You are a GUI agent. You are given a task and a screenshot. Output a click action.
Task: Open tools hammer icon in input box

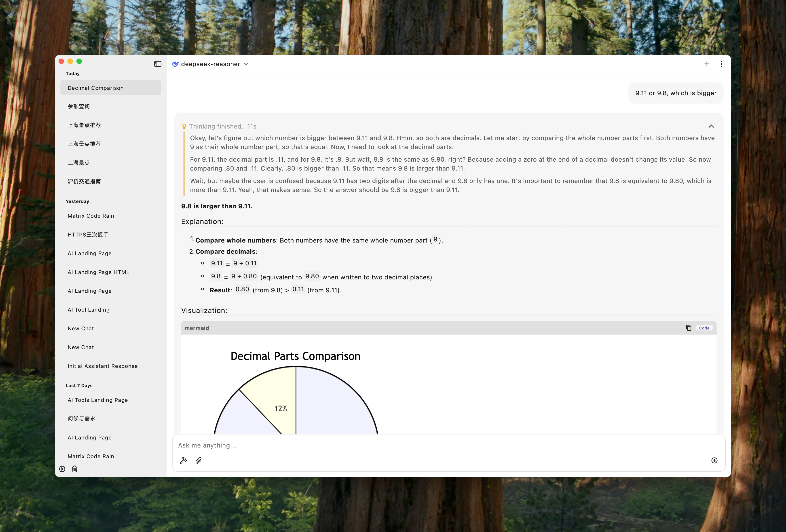pos(183,460)
